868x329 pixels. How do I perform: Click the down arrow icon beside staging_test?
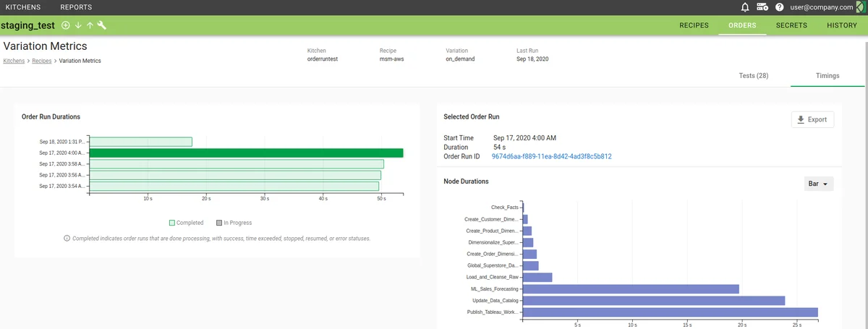(78, 25)
